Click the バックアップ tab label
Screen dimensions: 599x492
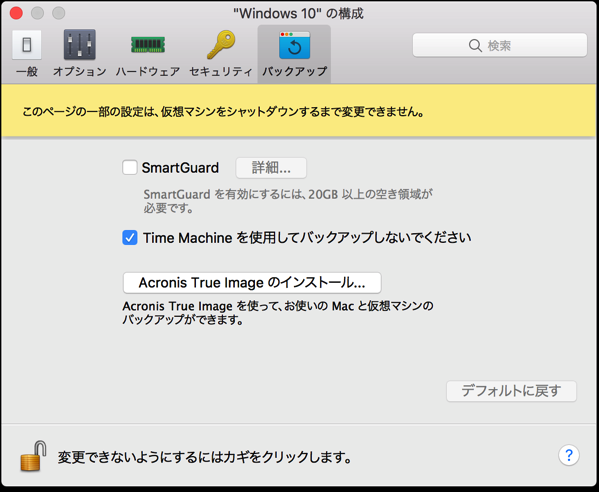click(x=294, y=71)
